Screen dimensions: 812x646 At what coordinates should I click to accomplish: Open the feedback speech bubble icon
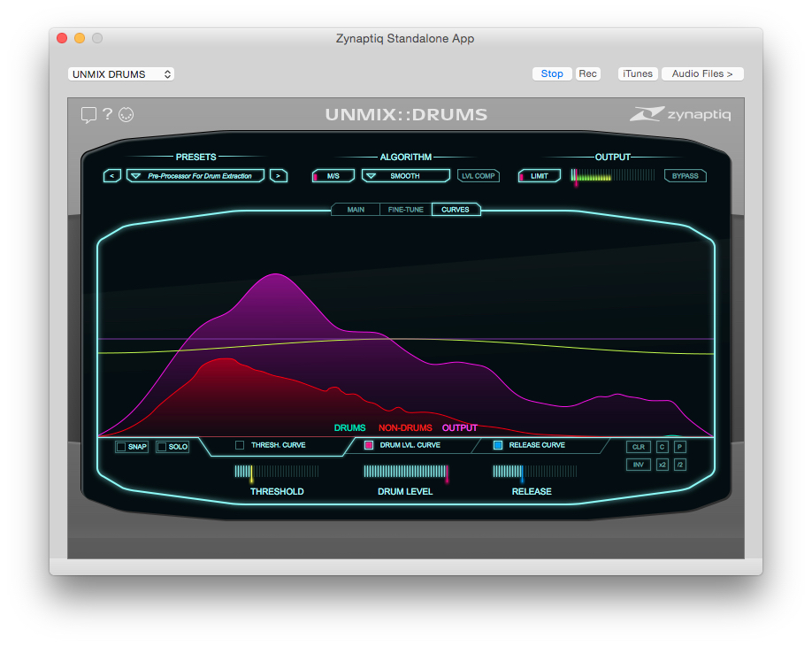coord(89,115)
